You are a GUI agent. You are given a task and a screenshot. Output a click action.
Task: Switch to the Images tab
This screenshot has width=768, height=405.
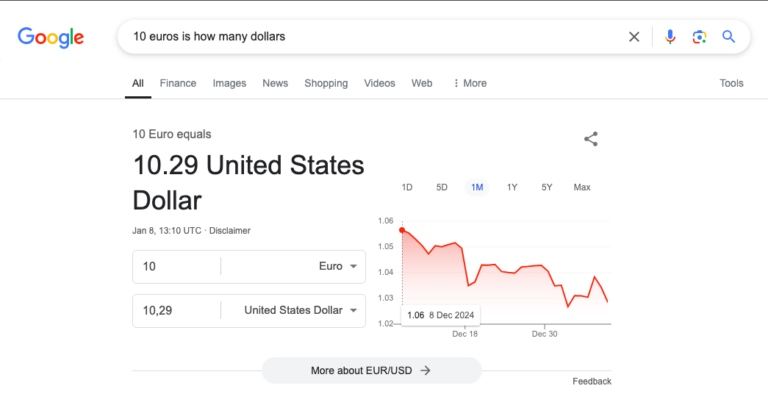coord(229,83)
